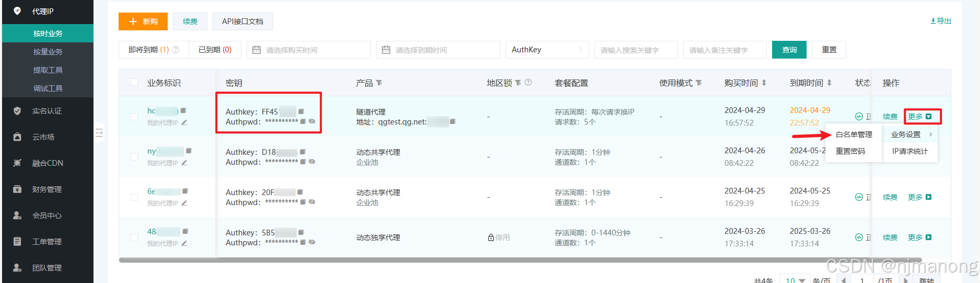
Task: Select all rows with header checkbox
Action: click(134, 82)
